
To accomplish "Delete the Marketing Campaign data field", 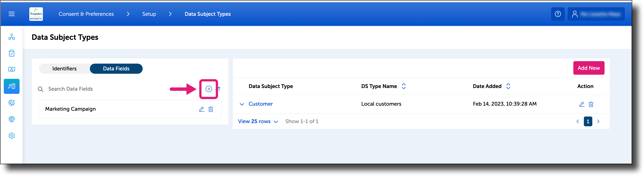I will click(211, 109).
